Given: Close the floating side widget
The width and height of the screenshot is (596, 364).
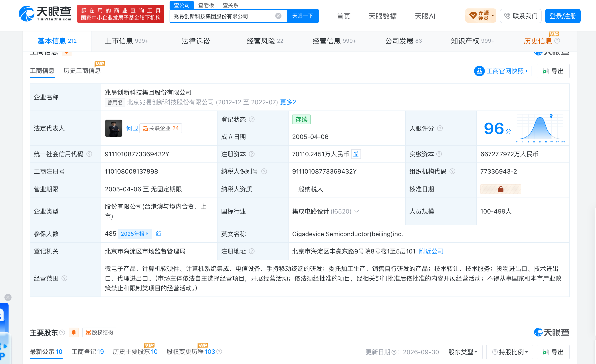Looking at the screenshot, I should tap(8, 297).
